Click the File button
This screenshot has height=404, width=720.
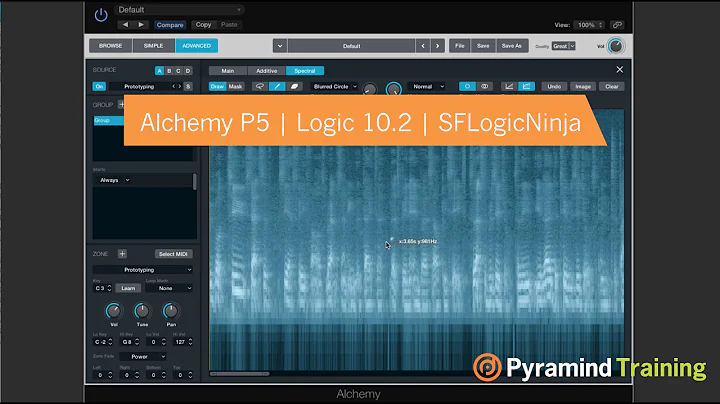tap(460, 46)
